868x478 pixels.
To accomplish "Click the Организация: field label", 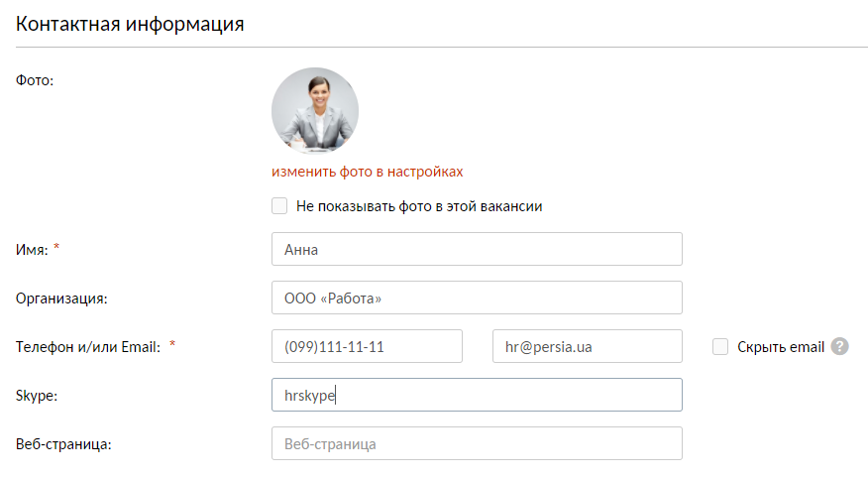I will (x=61, y=298).
